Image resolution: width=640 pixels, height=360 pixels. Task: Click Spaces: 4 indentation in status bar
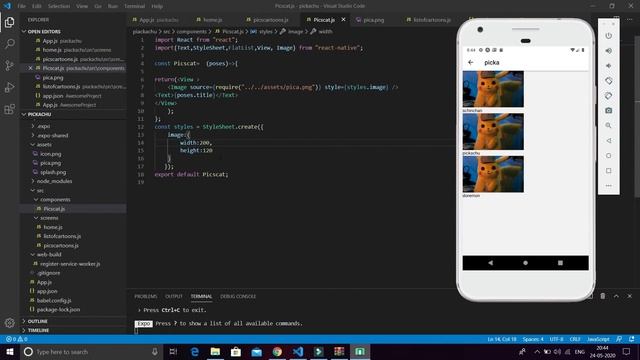[533, 339]
